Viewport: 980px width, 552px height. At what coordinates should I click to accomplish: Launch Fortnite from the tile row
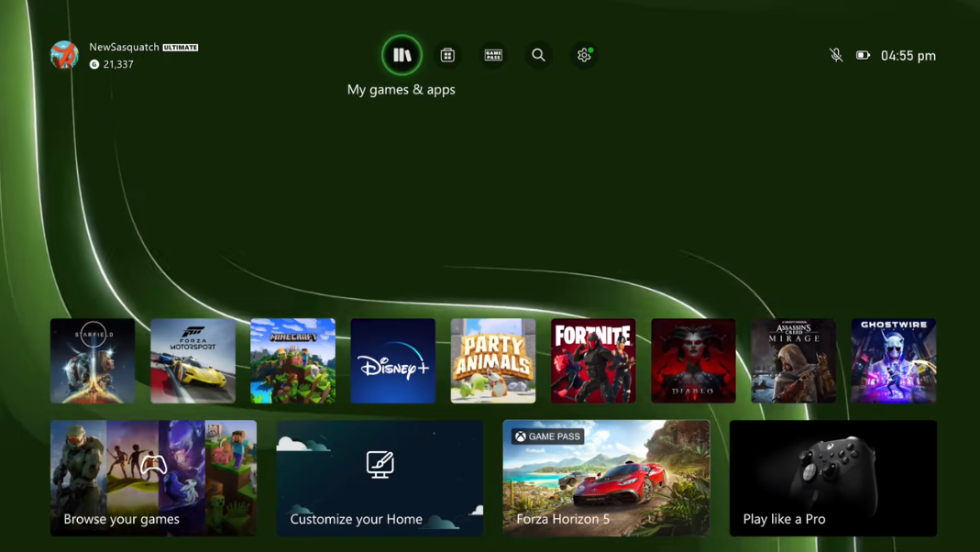pyautogui.click(x=593, y=360)
